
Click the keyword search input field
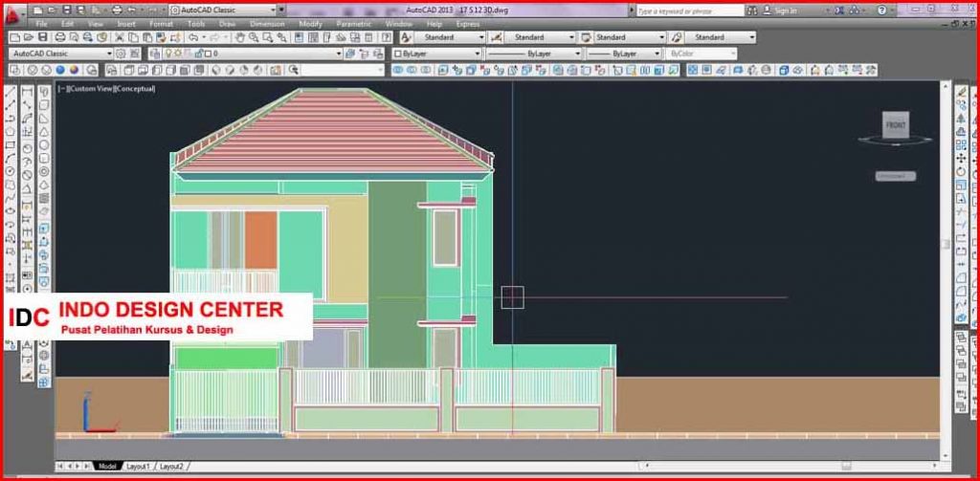pos(690,11)
